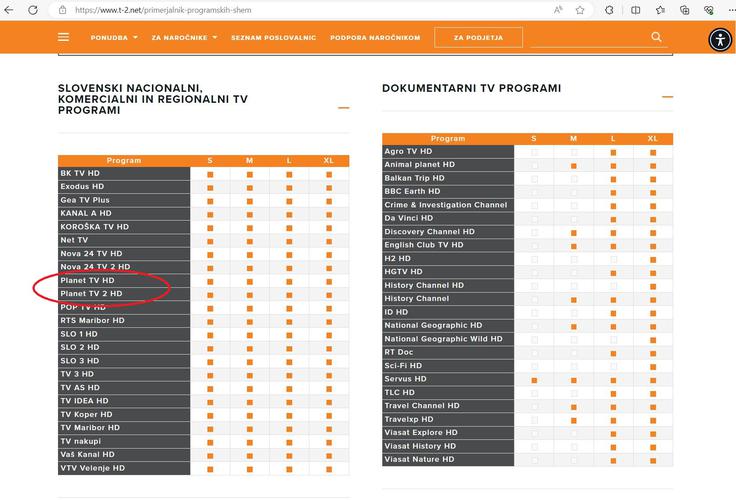Screen dimensions: 736x500
Task: Select English Club TV HD row
Action: (528, 245)
